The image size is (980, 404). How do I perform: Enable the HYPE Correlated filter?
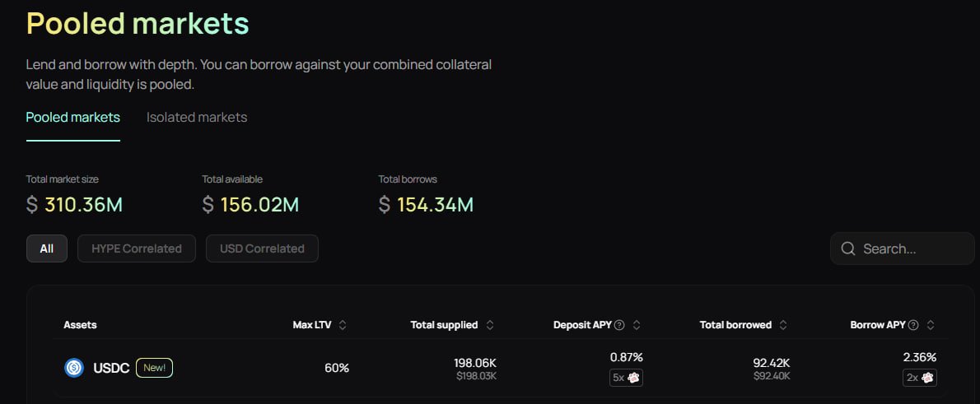pyautogui.click(x=137, y=248)
